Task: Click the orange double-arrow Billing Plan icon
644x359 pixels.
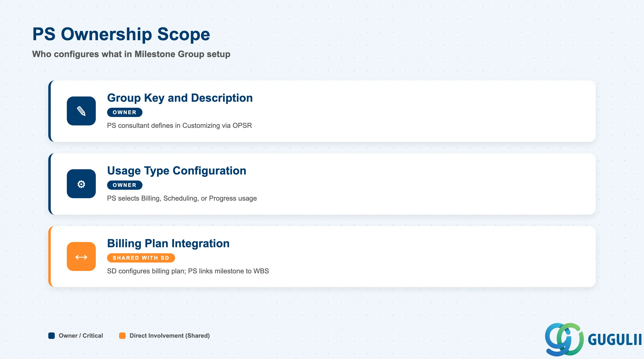Action: pyautogui.click(x=81, y=256)
